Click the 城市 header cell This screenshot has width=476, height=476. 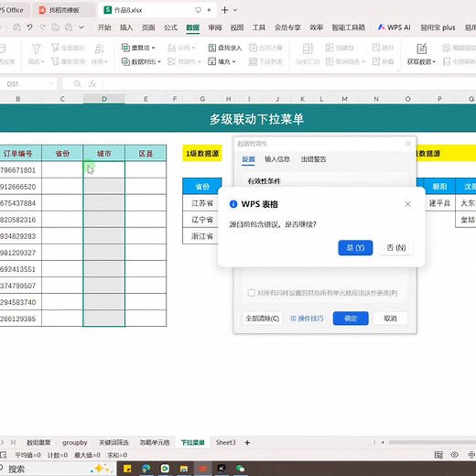[x=103, y=153]
